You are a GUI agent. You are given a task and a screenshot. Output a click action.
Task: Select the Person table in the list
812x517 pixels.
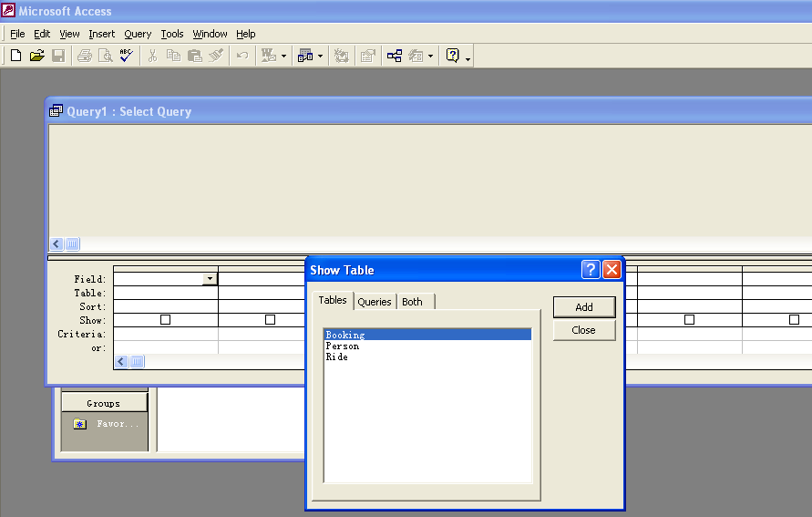[343, 346]
